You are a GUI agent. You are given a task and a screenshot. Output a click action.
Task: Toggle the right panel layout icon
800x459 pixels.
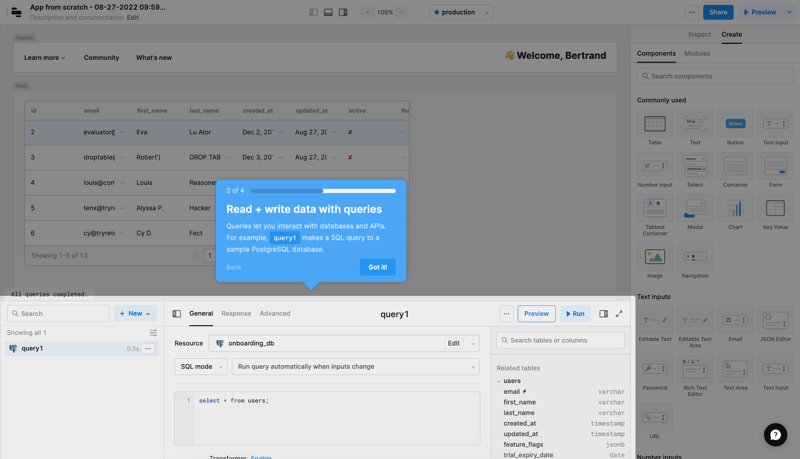tap(343, 12)
